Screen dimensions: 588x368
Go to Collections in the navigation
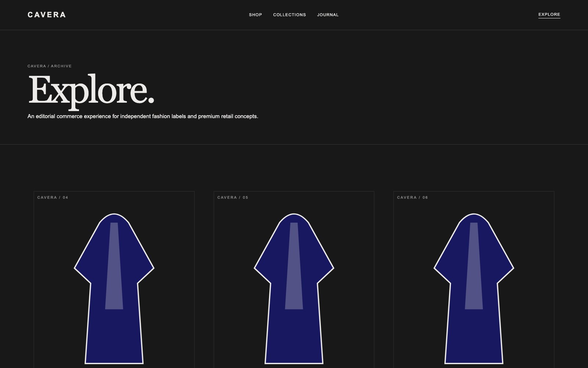pyautogui.click(x=290, y=15)
